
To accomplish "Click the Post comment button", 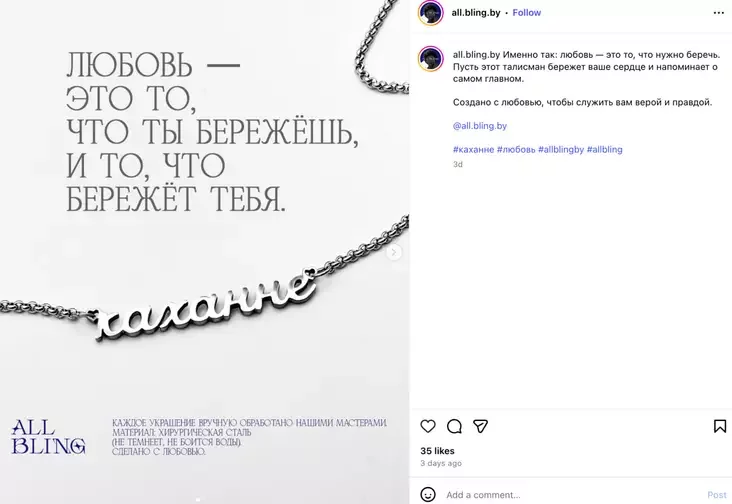I will (717, 495).
